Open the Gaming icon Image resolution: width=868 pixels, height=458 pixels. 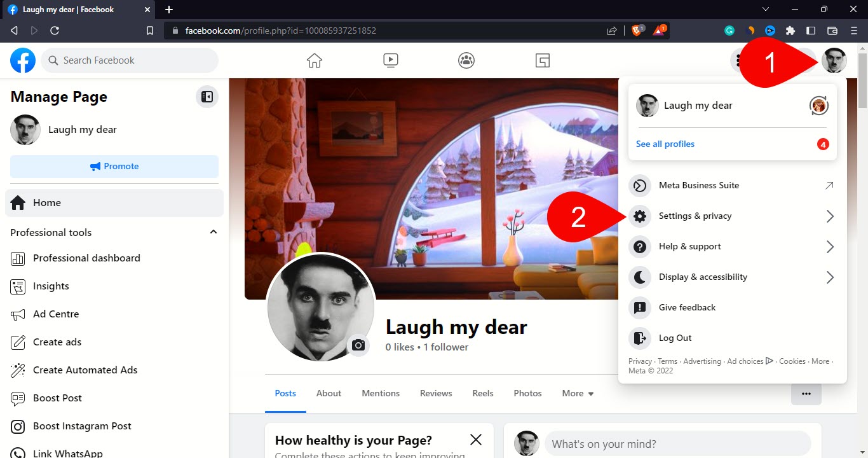542,60
